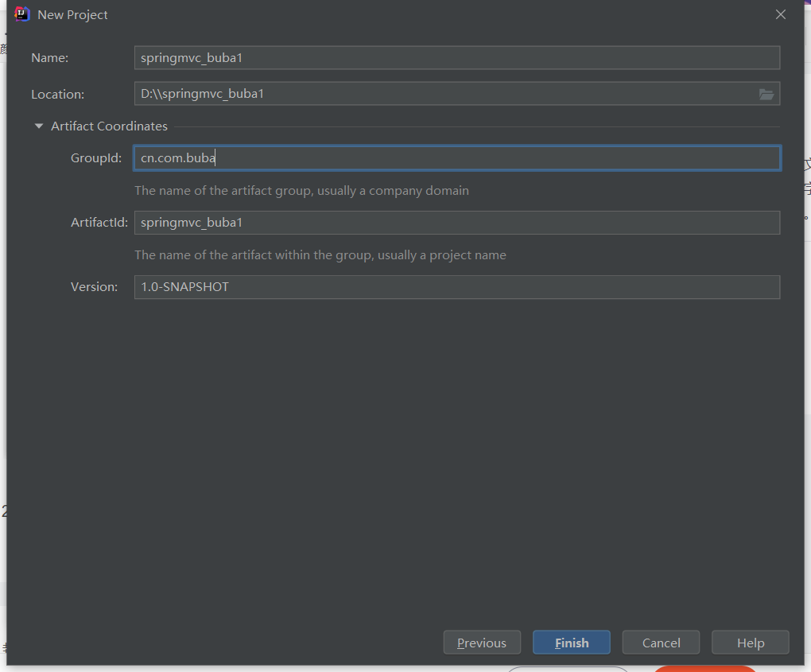Select the Name input containing 'springmvc_buba1'
Viewport: 811px width, 672px height.
(x=456, y=57)
